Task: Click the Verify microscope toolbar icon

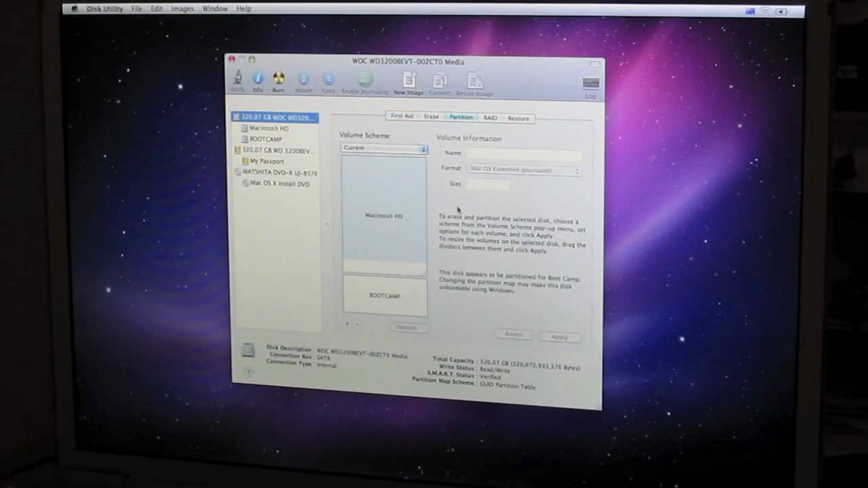Action: 237,79
